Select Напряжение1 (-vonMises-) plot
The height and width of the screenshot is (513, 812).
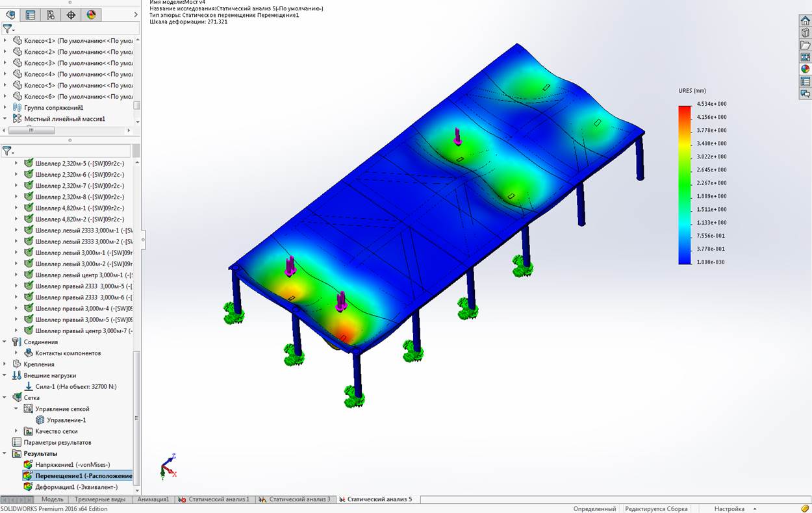[73, 464]
